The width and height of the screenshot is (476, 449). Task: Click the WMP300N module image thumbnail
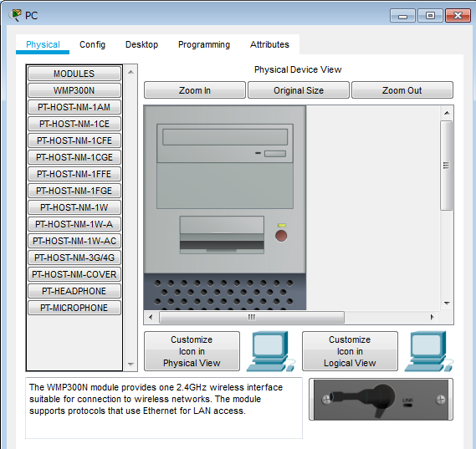pos(381,399)
